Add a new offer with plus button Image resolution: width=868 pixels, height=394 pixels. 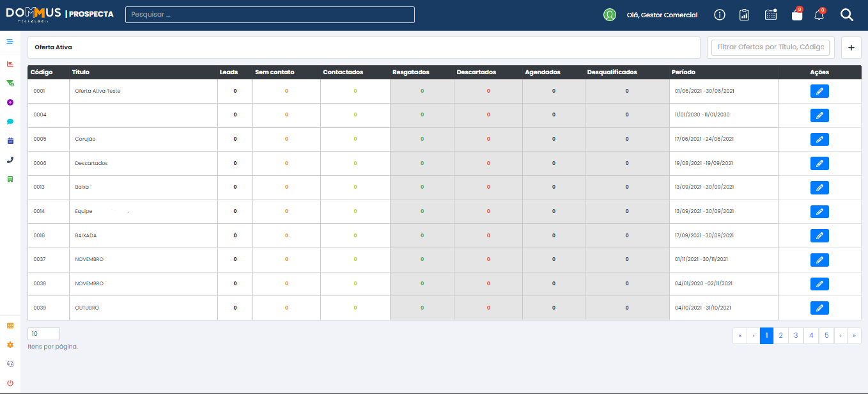pyautogui.click(x=851, y=47)
